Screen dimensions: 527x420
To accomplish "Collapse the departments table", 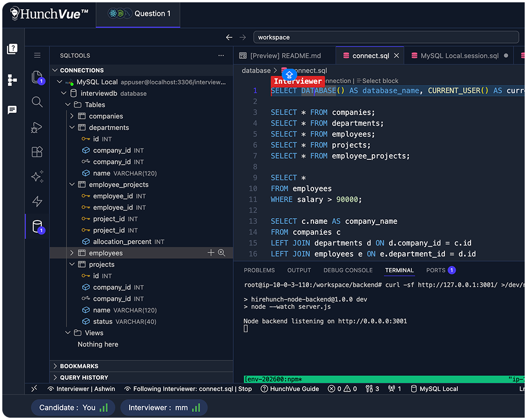I will coord(72,127).
